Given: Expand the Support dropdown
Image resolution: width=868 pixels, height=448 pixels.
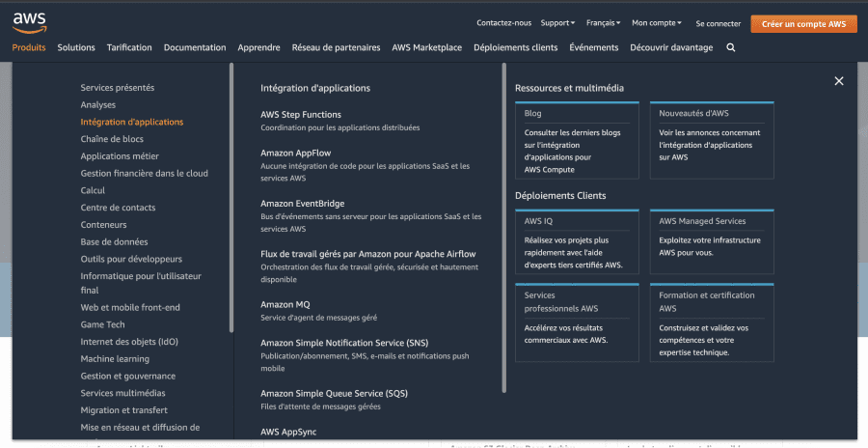Looking at the screenshot, I should pyautogui.click(x=557, y=23).
